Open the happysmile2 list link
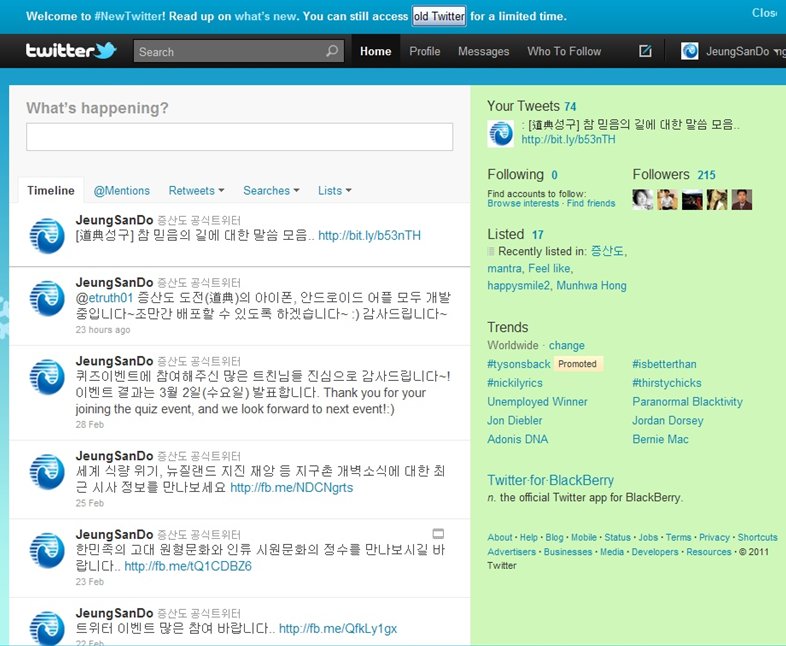This screenshot has height=646, width=786. (518, 286)
